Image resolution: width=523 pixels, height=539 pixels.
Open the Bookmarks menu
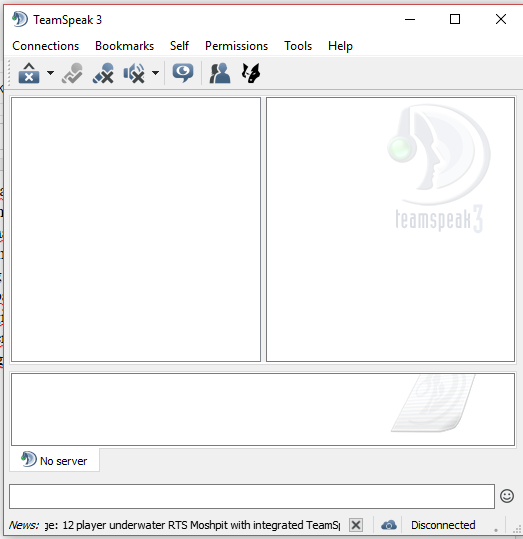pos(124,46)
